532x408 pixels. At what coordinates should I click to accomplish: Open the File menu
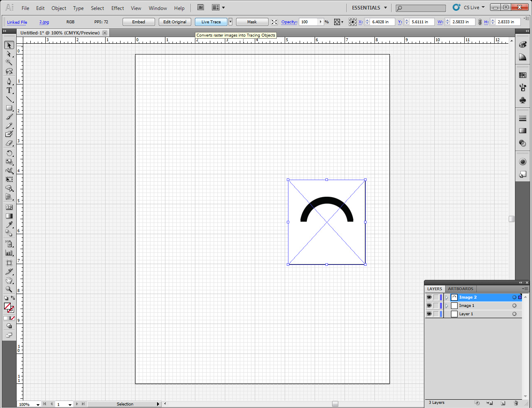(x=25, y=8)
